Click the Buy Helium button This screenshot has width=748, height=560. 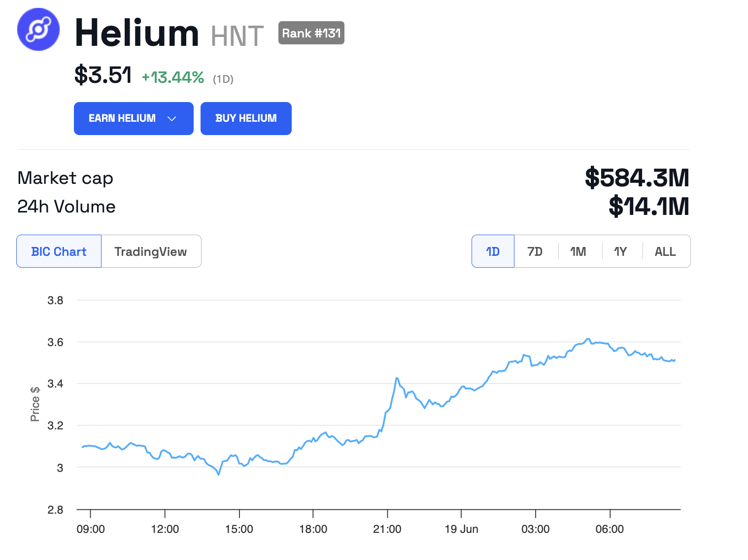pos(246,118)
